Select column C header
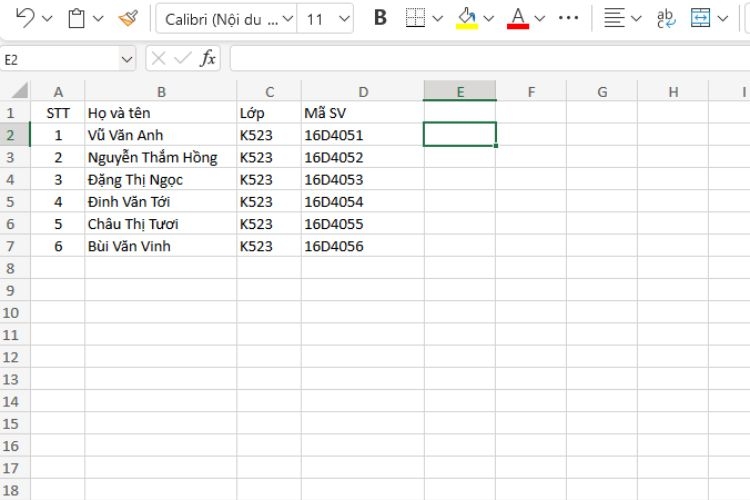Viewport: 750px width, 500px height. tap(269, 91)
